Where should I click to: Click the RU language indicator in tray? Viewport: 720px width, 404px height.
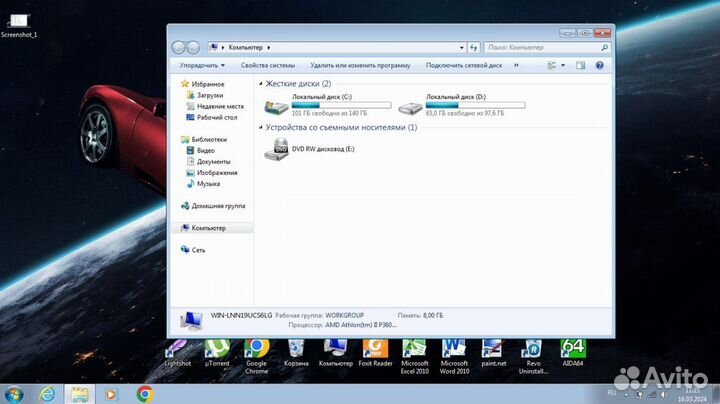click(x=612, y=393)
